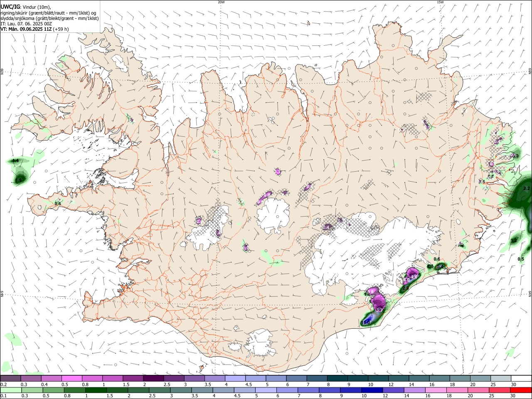Select the dark teal swatch between 8 and 9 in the top row
This screenshot has width=532, height=399.
pos(337,378)
